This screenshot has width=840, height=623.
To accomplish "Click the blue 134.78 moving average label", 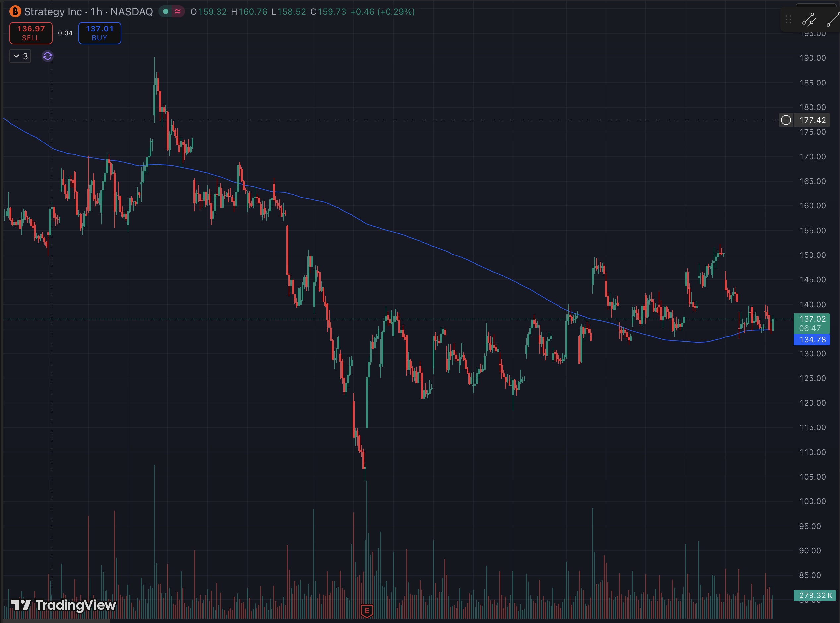I will tap(811, 339).
